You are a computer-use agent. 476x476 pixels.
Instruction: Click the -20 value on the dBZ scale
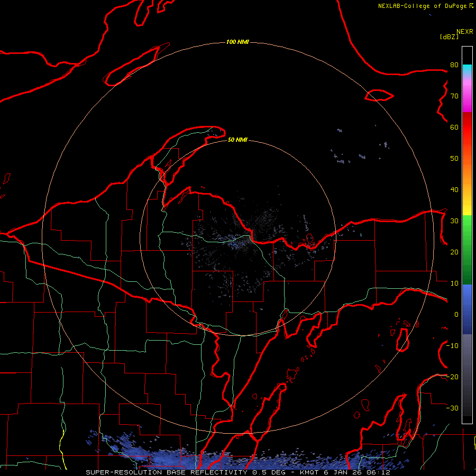452,377
